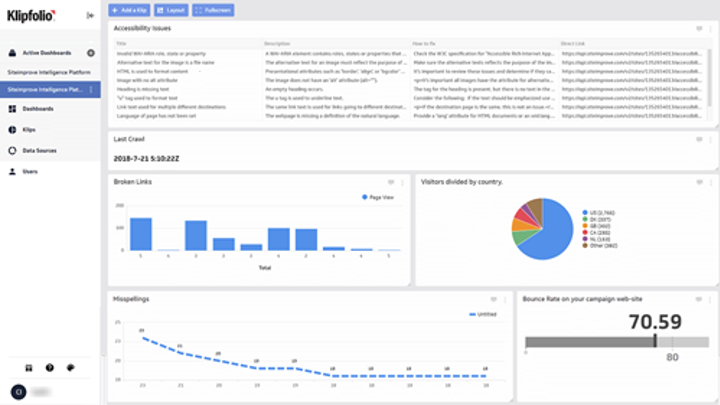
Task: Click the comment icon on Broken Links
Action: tap(391, 182)
